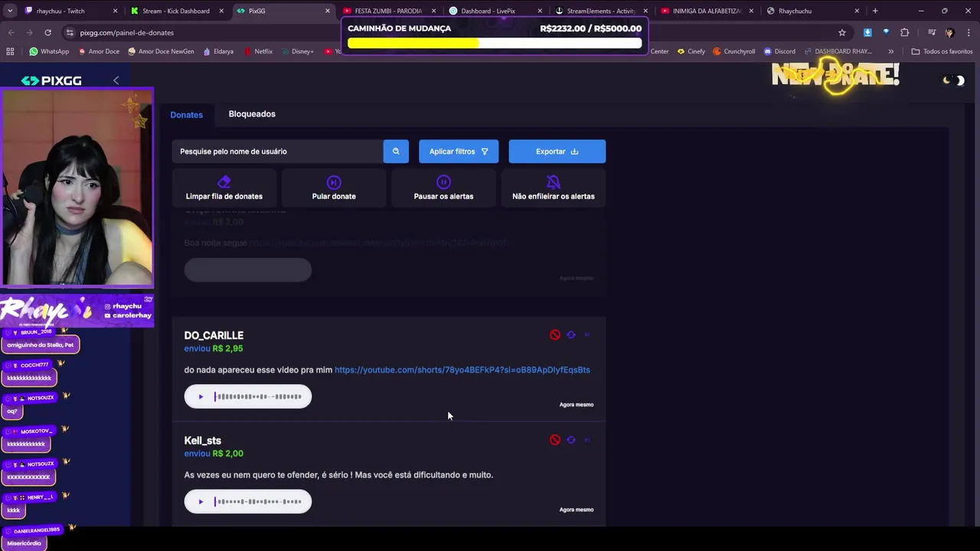The height and width of the screenshot is (551, 980).
Task: Play Kell_sts donation audio message
Action: (201, 502)
